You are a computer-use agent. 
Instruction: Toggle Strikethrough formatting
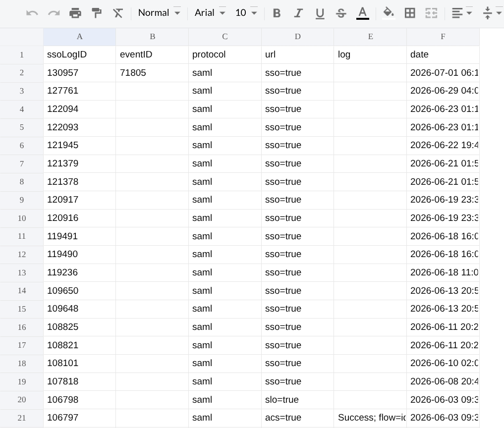click(x=341, y=13)
